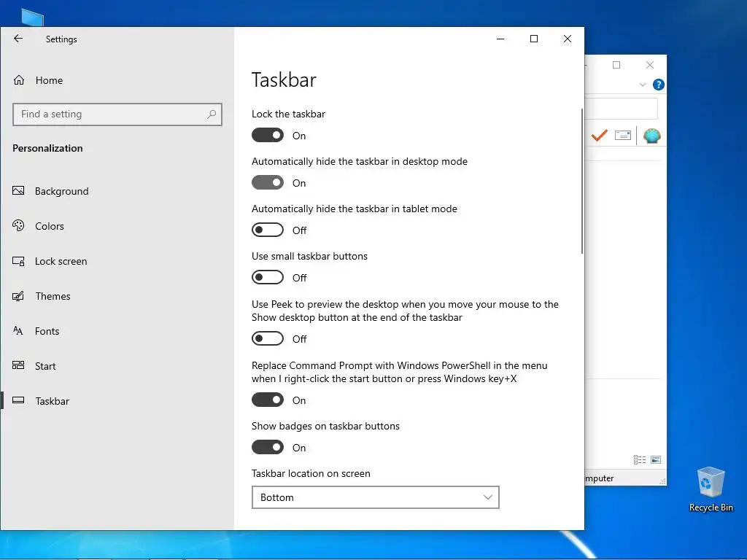Click the settings page vertical scrollbar
The width and height of the screenshot is (747, 560).
pyautogui.click(x=581, y=181)
